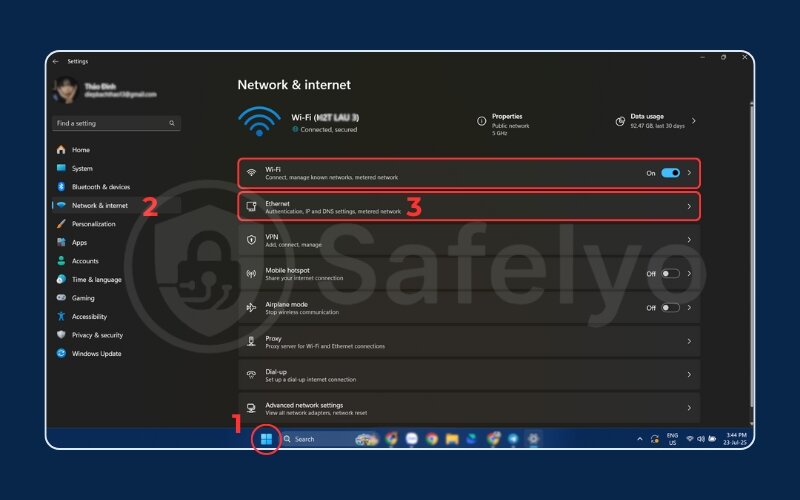Click the Windows Start button
Image resolution: width=800 pixels, height=500 pixels.
266,438
